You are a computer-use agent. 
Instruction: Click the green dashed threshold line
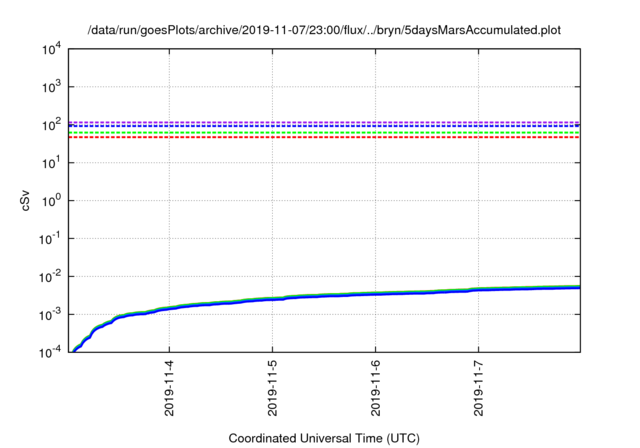point(324,133)
